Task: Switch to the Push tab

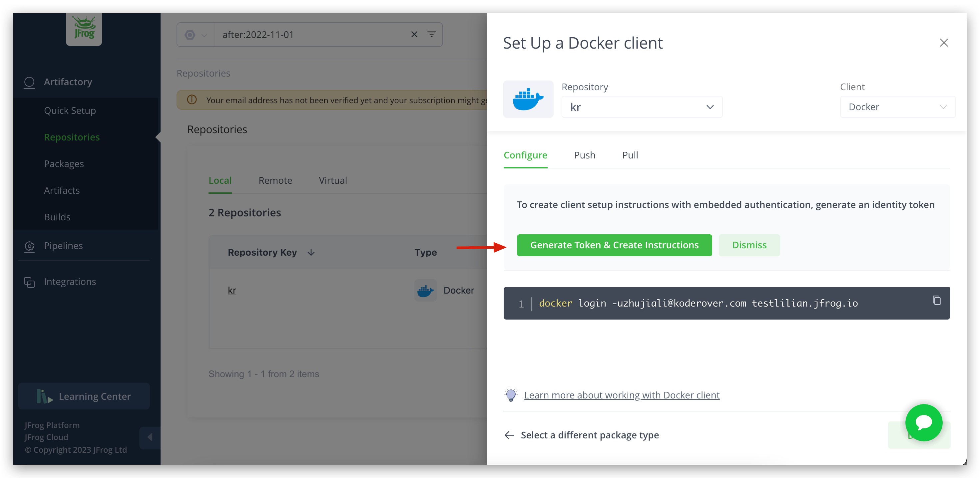Action: pos(584,155)
